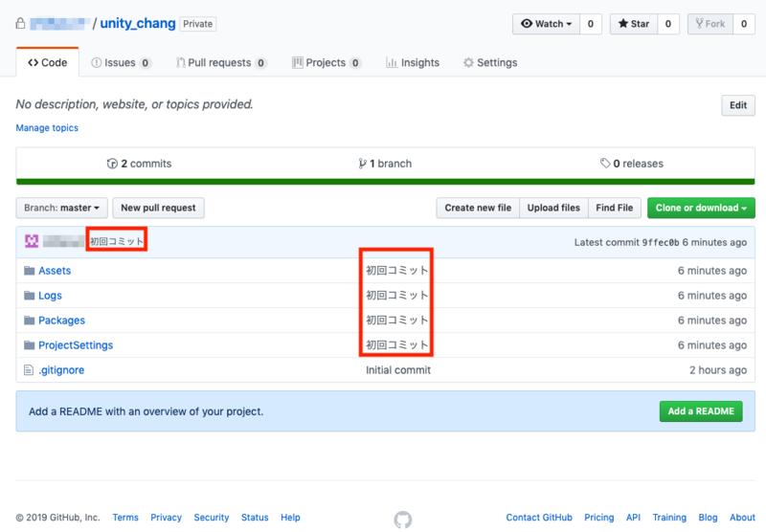
Task: Click the Pull requests icon
Action: pos(181,62)
